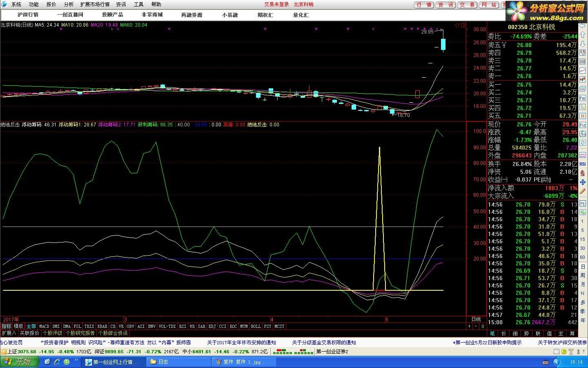Open news link 第一创业5月22日新股申购提示

[x=487, y=343]
